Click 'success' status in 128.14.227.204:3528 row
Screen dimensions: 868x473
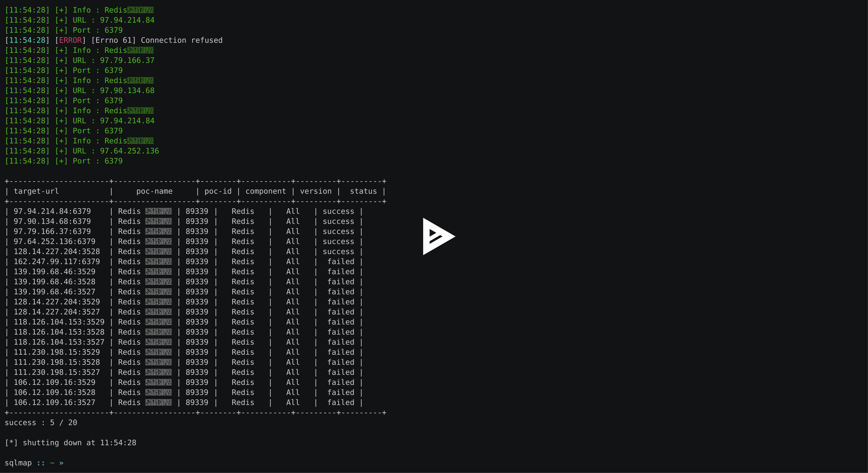338,251
